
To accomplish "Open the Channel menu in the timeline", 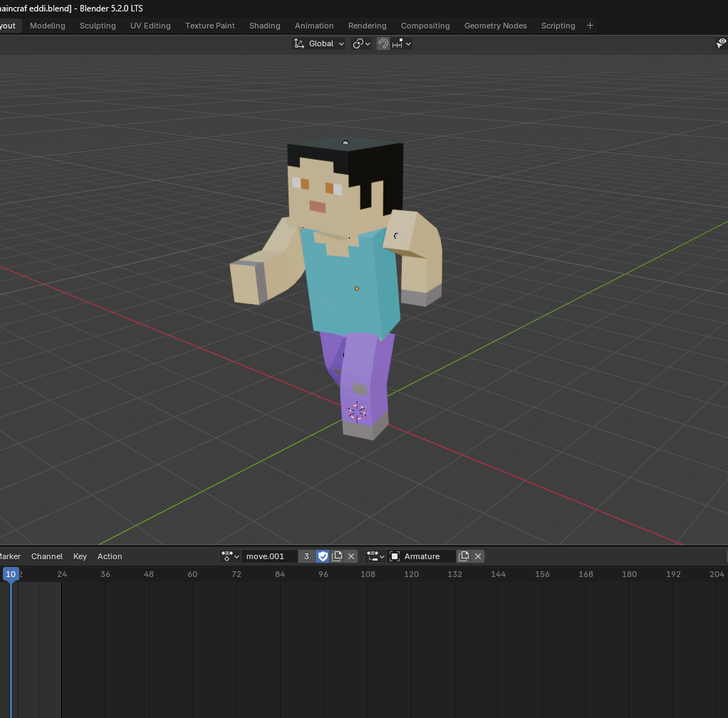I will tap(47, 556).
